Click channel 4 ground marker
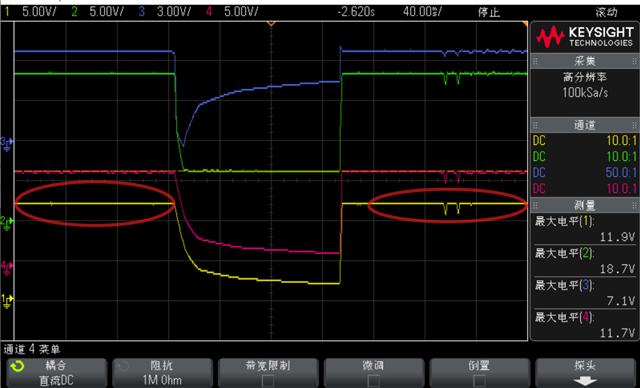The height and width of the screenshot is (388, 640). click(x=7, y=268)
